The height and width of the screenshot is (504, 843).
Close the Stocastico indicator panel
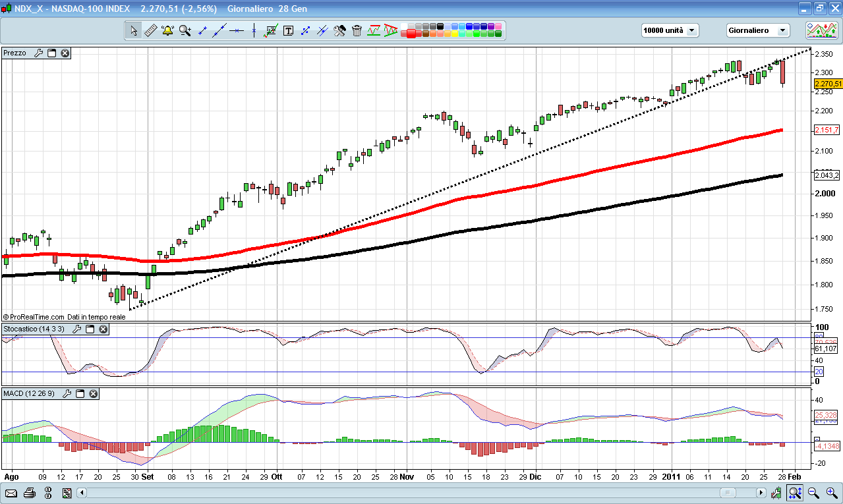point(103,329)
